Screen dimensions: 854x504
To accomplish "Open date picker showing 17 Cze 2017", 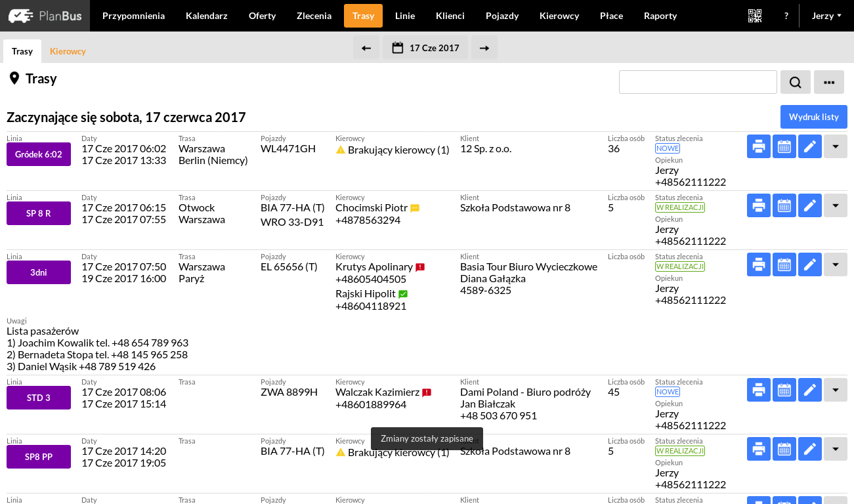I will pyautogui.click(x=425, y=48).
